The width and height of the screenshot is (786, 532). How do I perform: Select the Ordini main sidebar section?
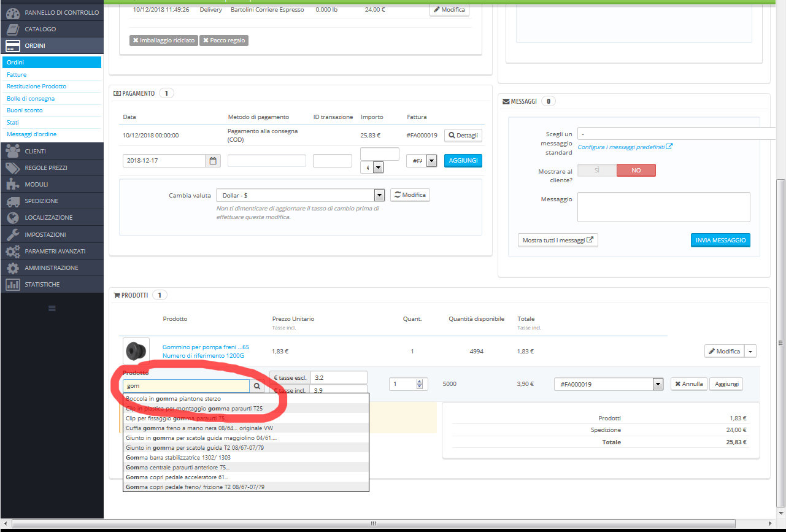[52, 45]
